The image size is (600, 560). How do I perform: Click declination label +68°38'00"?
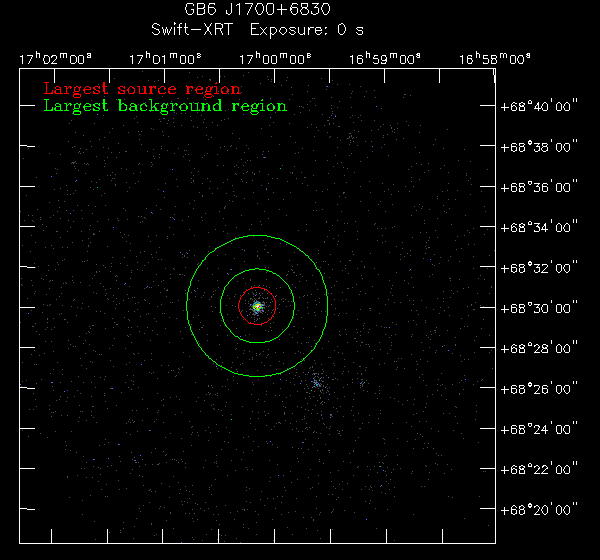539,147
